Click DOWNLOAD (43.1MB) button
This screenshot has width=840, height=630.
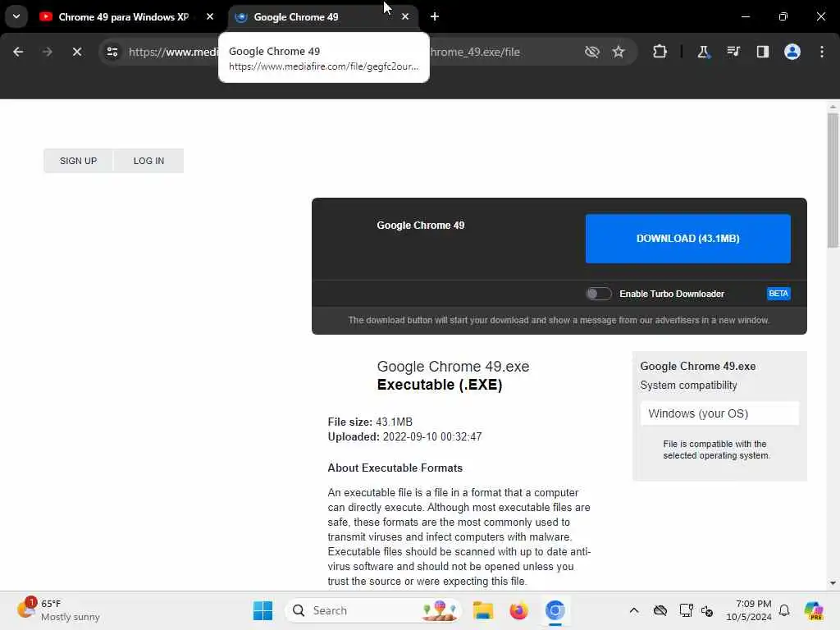click(688, 239)
